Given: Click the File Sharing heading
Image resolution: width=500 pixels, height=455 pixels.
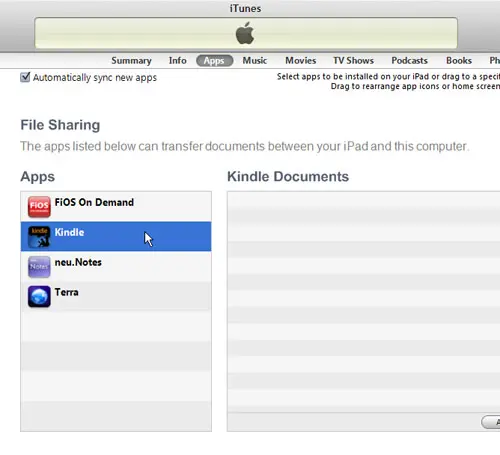Looking at the screenshot, I should pos(60,125).
